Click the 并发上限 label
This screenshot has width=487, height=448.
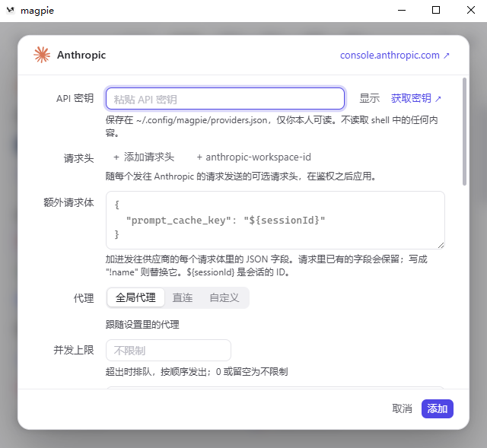pos(74,350)
